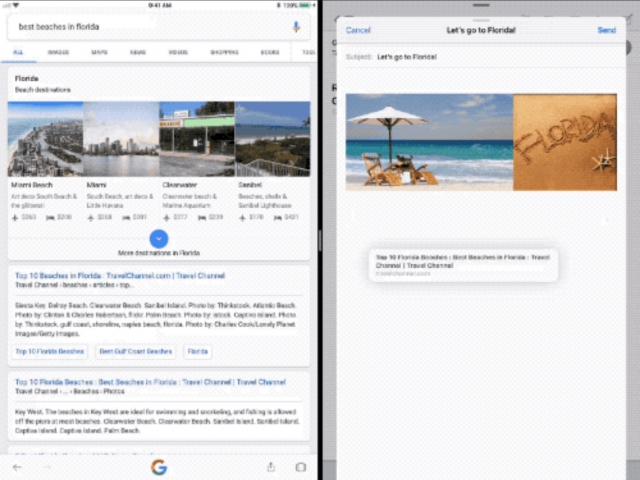
Task: Tap the Sanibel destination title
Action: [250, 185]
